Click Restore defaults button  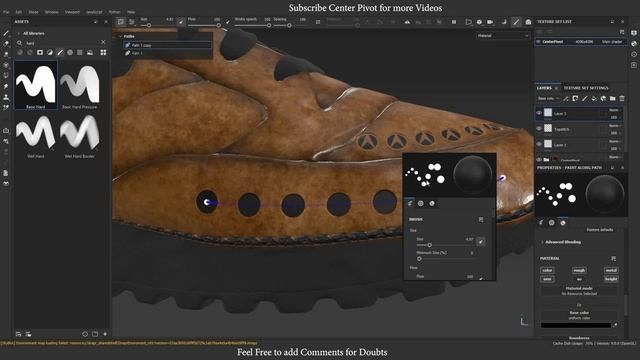click(x=600, y=230)
